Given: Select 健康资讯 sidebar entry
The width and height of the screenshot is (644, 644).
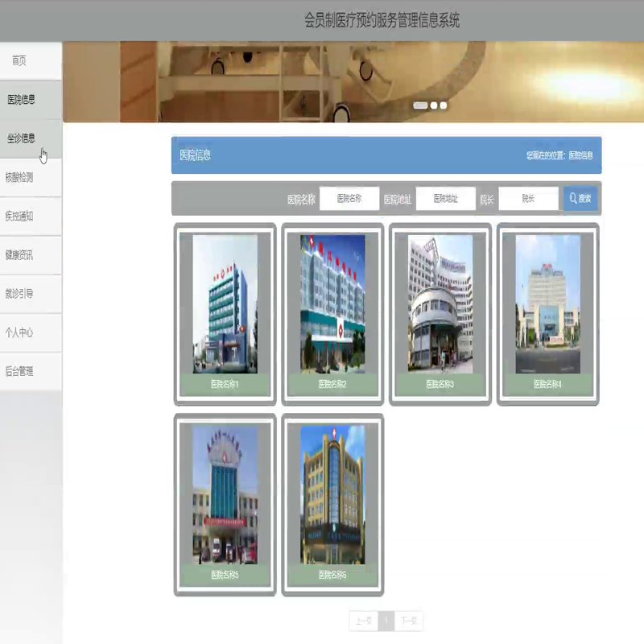Looking at the screenshot, I should pos(31,254).
